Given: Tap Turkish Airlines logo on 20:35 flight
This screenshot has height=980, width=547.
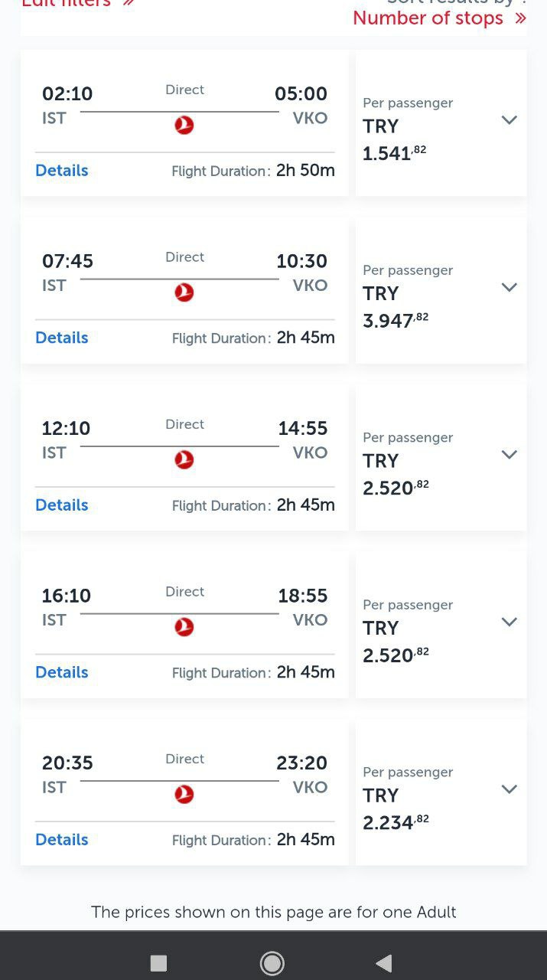Looking at the screenshot, I should [184, 795].
